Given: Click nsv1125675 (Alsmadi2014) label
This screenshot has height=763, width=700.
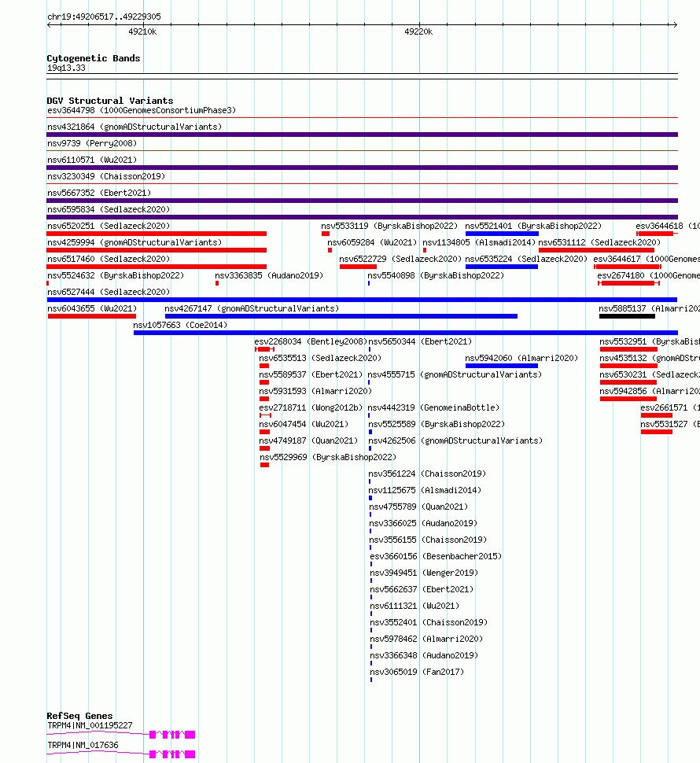Looking at the screenshot, I should [425, 491].
